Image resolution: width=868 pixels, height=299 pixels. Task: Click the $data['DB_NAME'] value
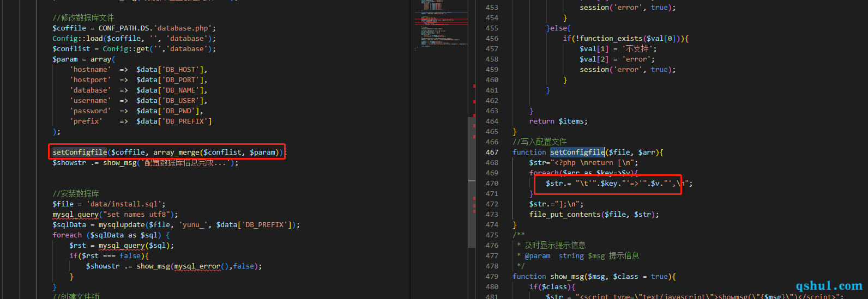point(170,90)
